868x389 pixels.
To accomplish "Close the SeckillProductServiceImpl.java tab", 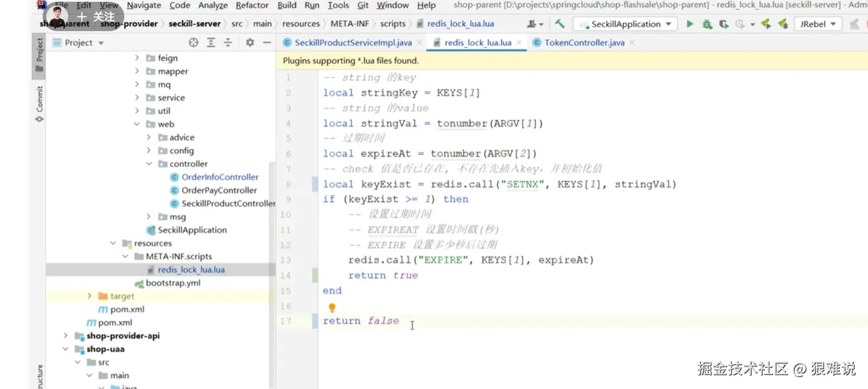I will [x=420, y=43].
